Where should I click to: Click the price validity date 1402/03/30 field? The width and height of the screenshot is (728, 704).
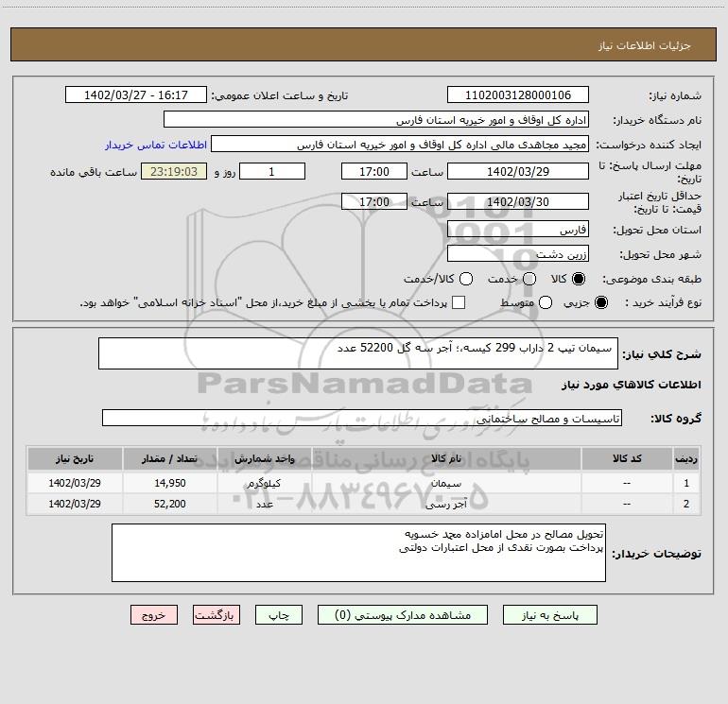click(x=518, y=201)
